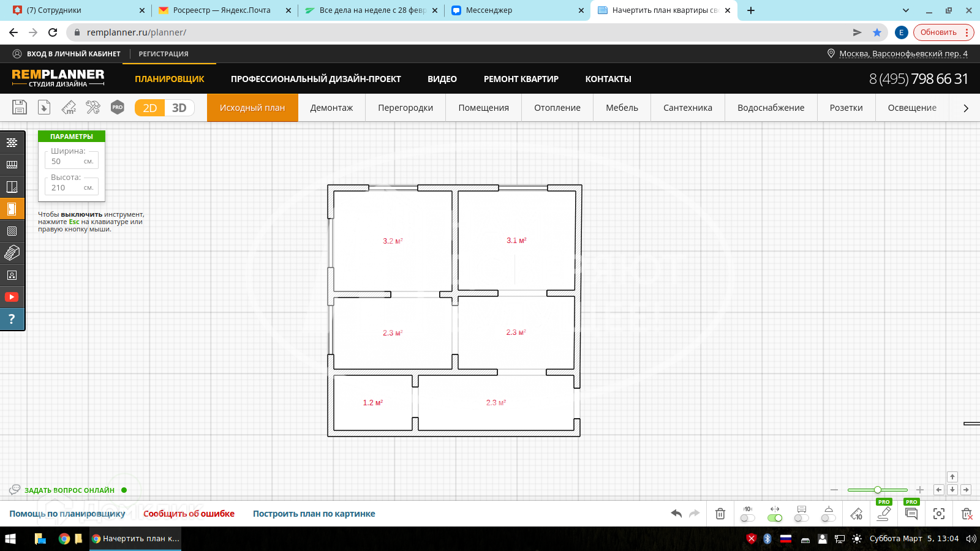The image size is (980, 551).
Task: Click the center view focus icon
Action: [x=939, y=514]
